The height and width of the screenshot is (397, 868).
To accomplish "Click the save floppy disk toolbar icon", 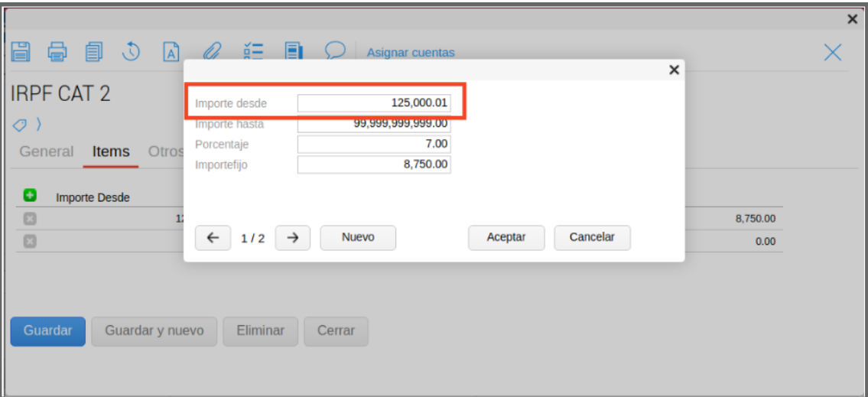I will (x=21, y=51).
